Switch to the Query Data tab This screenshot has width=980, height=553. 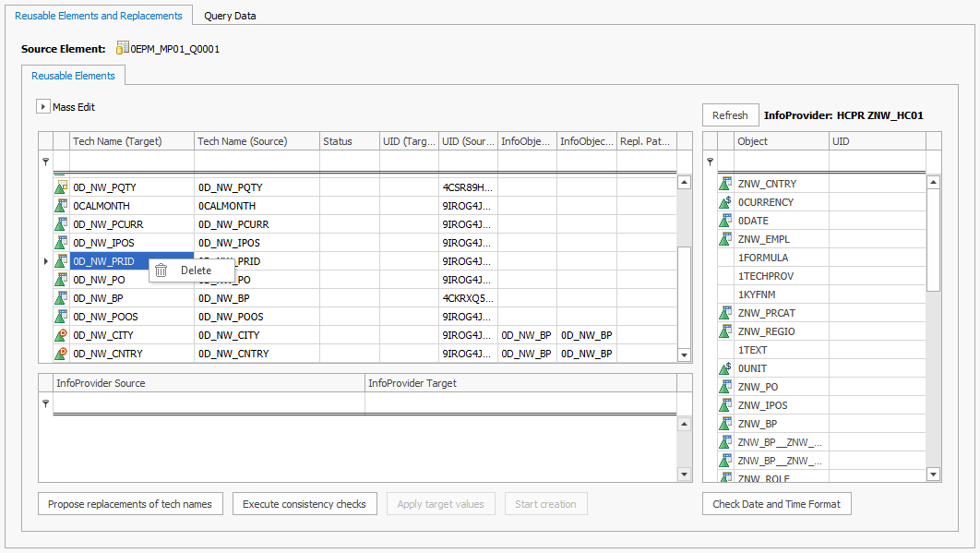tap(229, 16)
